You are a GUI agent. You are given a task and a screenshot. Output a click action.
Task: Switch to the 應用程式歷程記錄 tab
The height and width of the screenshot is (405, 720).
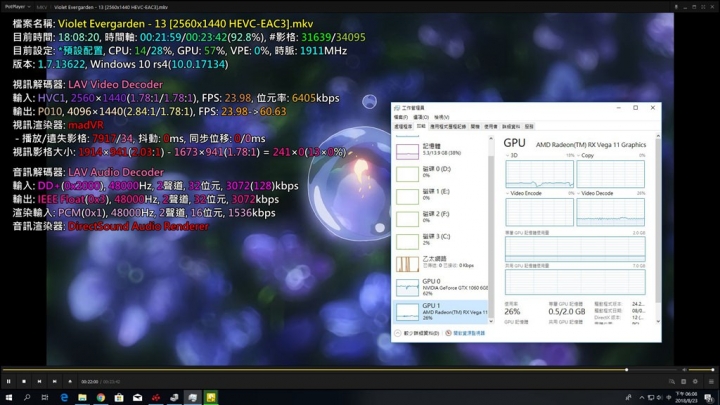click(x=448, y=127)
